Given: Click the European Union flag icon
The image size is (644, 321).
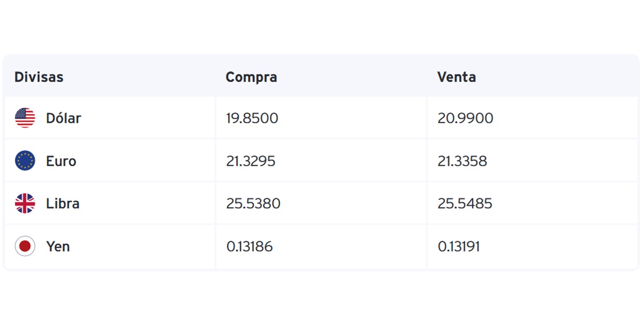Looking at the screenshot, I should click(25, 161).
